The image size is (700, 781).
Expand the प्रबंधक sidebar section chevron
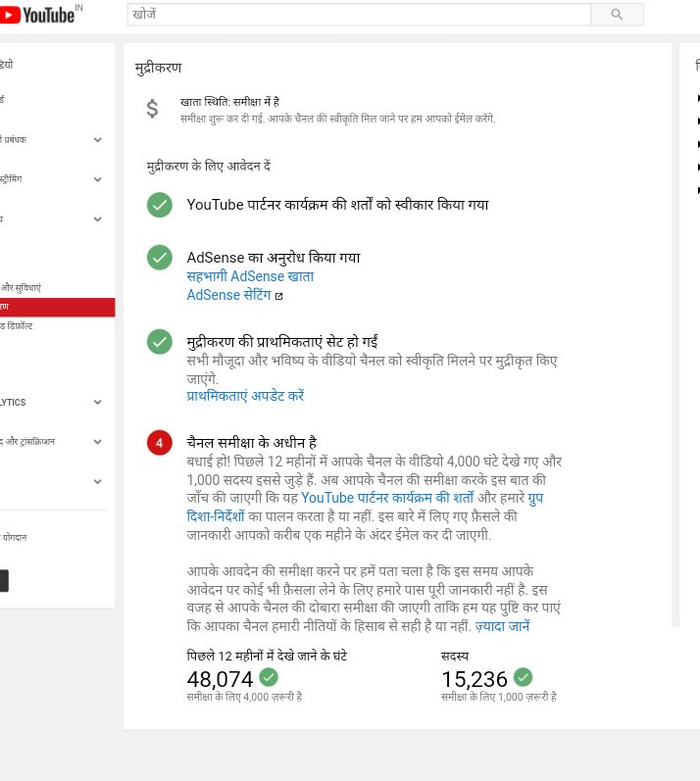pos(98,140)
